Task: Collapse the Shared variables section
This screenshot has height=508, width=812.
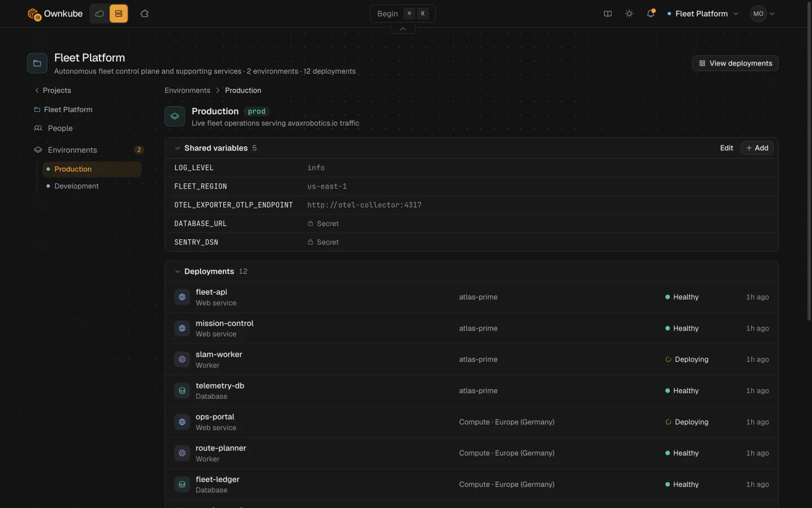Action: [x=177, y=148]
